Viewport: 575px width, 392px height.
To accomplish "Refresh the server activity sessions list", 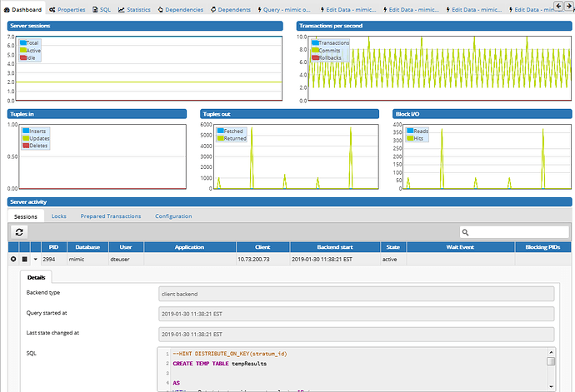I will click(x=19, y=232).
